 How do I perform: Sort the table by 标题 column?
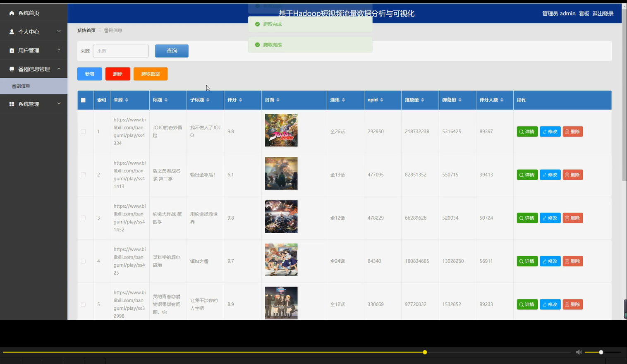(166, 100)
